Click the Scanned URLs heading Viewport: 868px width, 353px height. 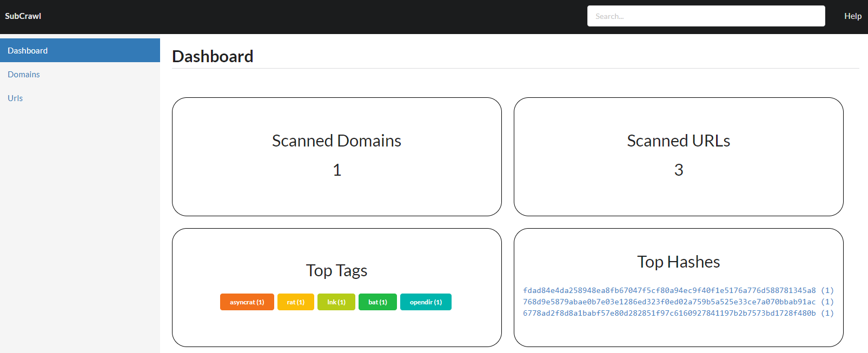tap(679, 141)
